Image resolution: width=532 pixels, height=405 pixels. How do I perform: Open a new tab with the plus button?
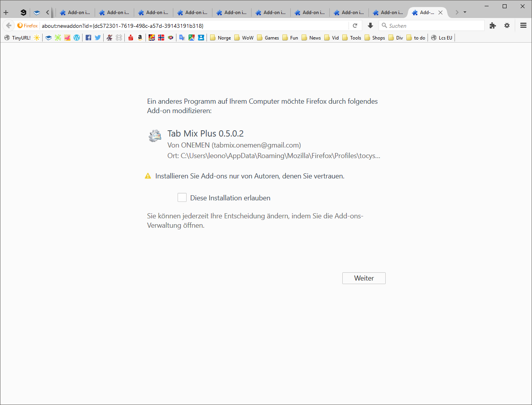click(x=6, y=13)
